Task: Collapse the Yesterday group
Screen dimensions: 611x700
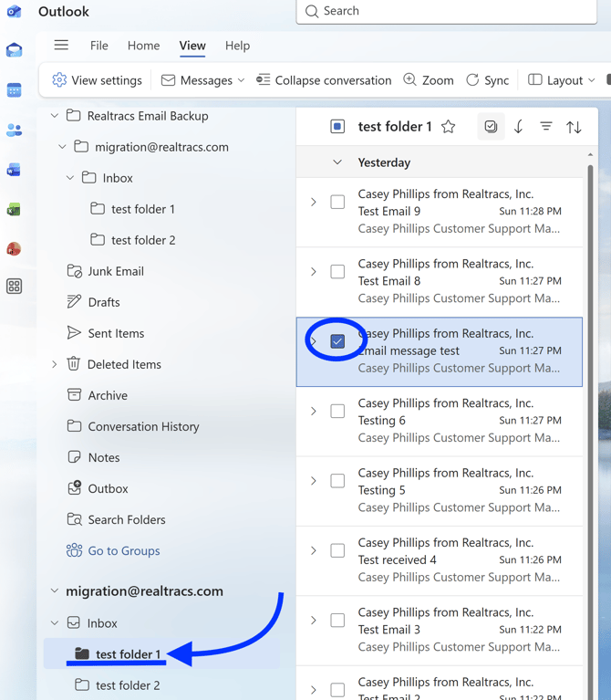Action: point(337,162)
